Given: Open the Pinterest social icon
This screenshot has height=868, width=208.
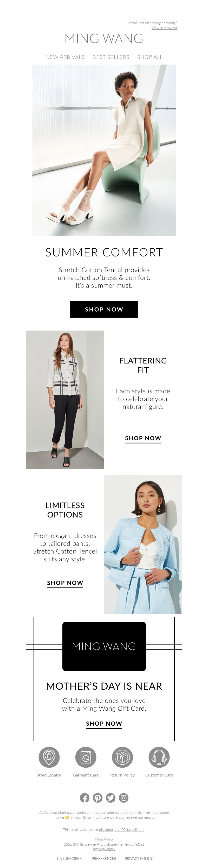Looking at the screenshot, I should pos(97,797).
